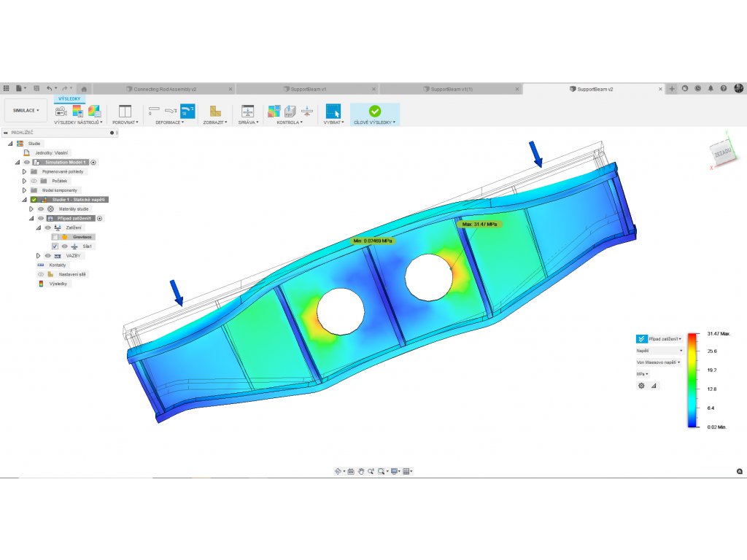Uncheck the Síla1 checkbox
The image size is (747, 560).
(x=55, y=246)
